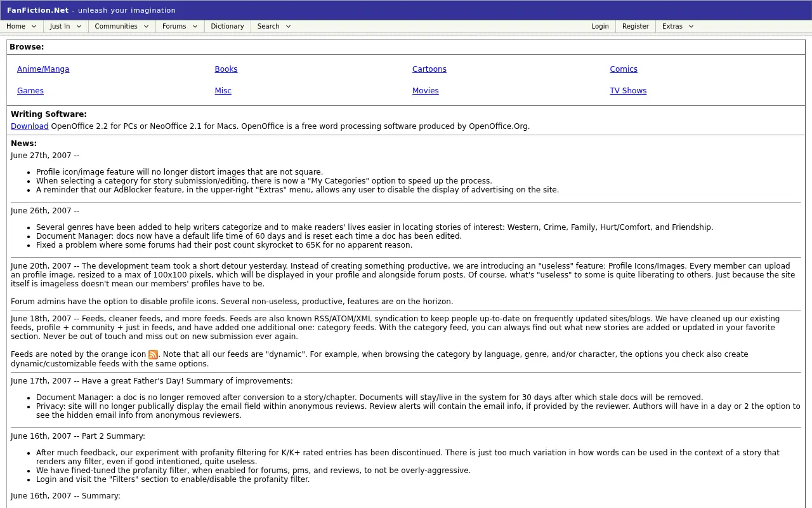Screen dimensions: 812x508
Task: Open the Dictionary menu item
Action: coord(227,26)
